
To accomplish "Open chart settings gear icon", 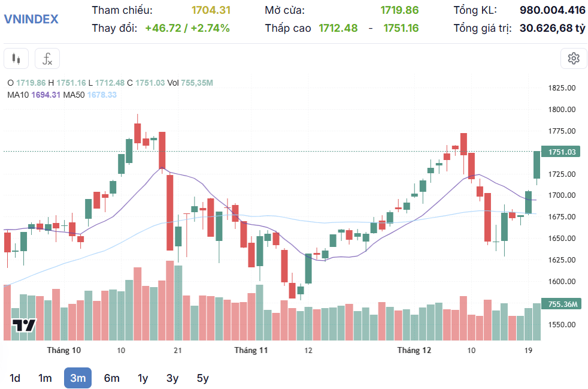I will click(x=574, y=59).
